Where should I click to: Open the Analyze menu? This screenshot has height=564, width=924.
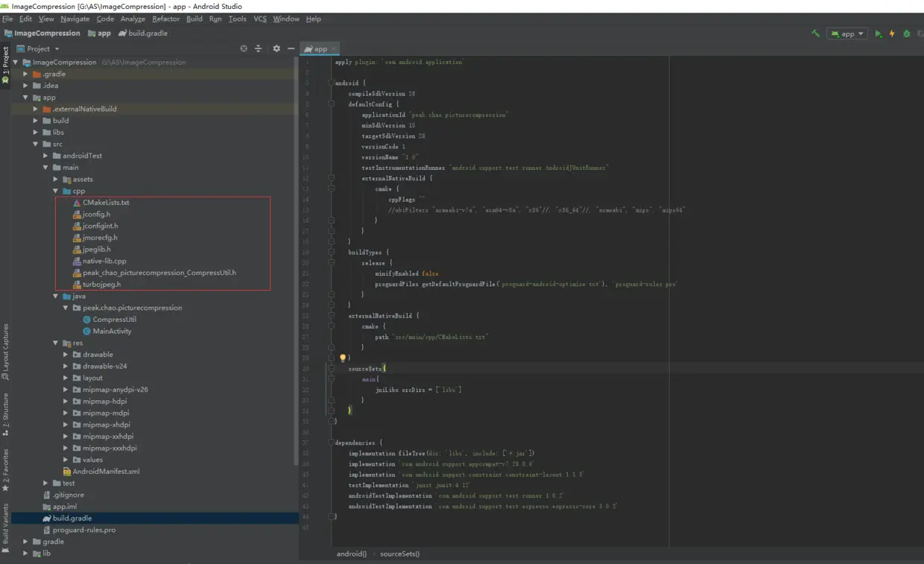133,19
